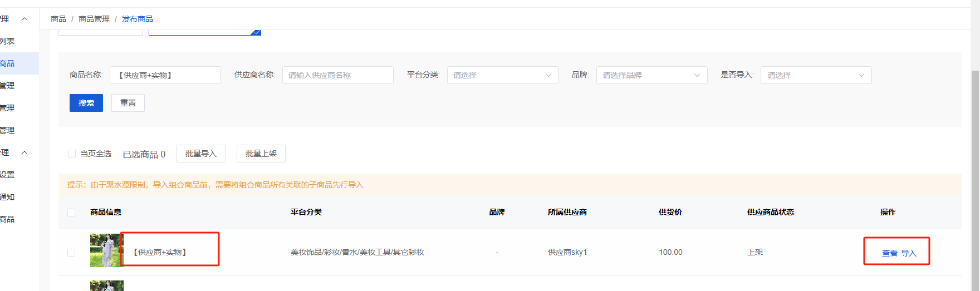Click the 重置 reset button
Viewport: 980px width, 291px height.
128,103
